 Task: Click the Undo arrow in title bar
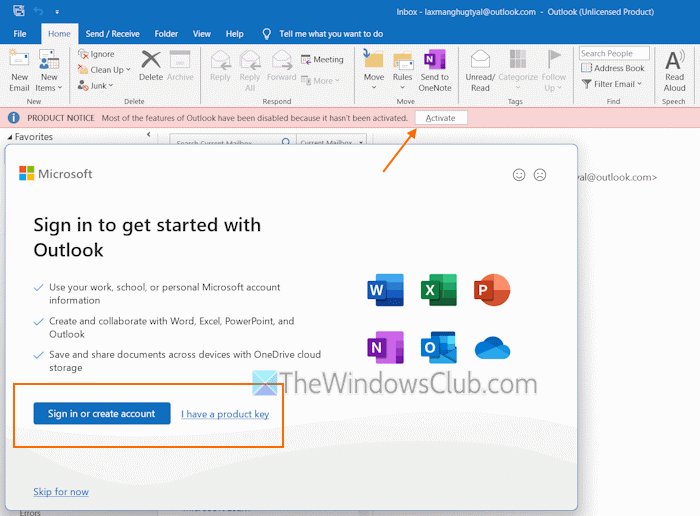38,11
